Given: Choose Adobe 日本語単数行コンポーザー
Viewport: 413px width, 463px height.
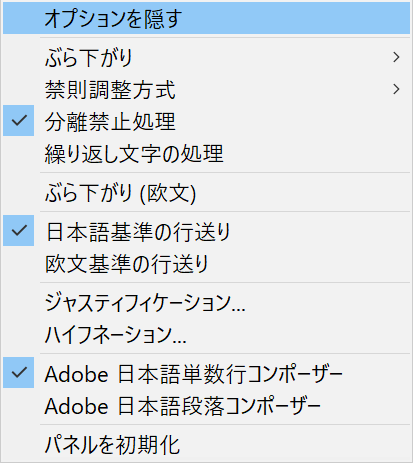Looking at the screenshot, I should pyautogui.click(x=206, y=373).
